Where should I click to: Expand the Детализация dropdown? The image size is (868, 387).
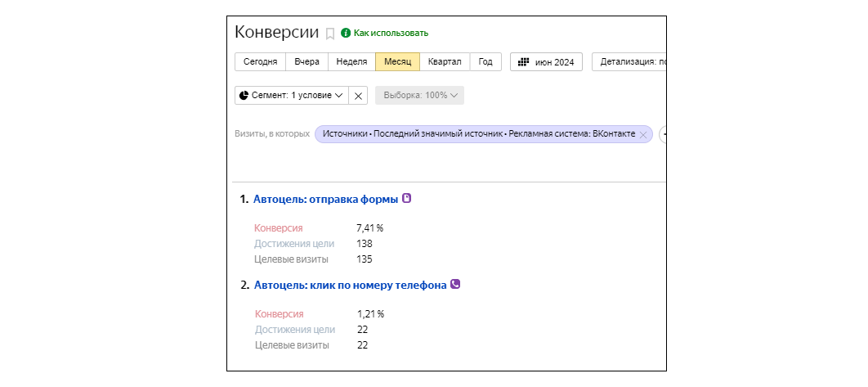pos(629,62)
